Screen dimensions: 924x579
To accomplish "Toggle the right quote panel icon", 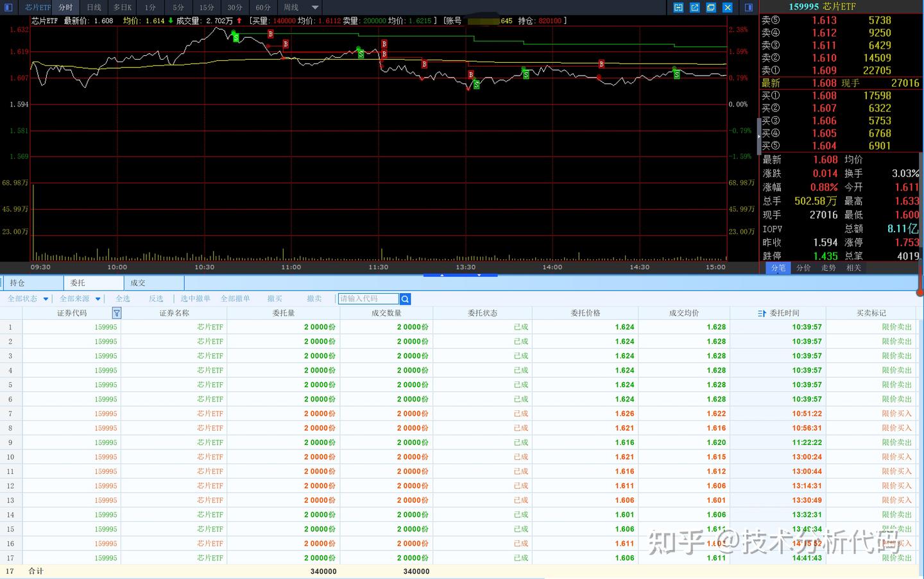I will pos(749,8).
